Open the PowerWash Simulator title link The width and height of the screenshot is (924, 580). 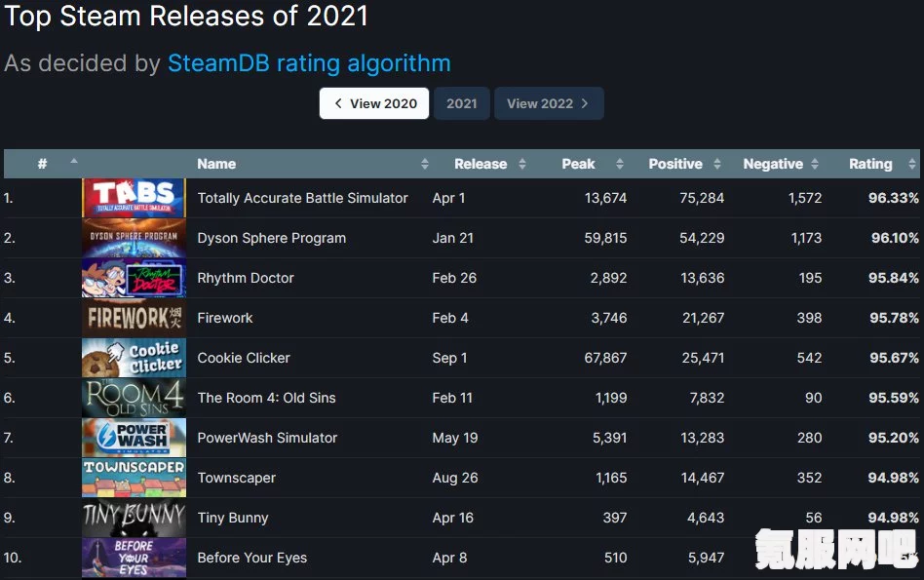tap(267, 438)
